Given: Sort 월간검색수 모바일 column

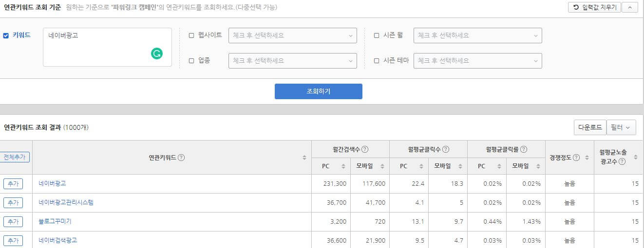Looking at the screenshot, I should [382, 166].
